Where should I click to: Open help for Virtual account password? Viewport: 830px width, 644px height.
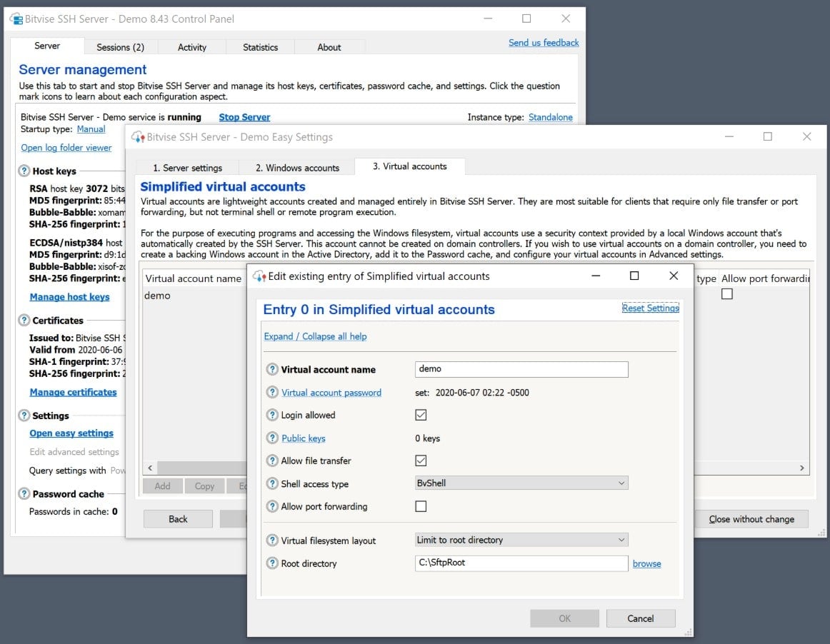click(x=272, y=392)
